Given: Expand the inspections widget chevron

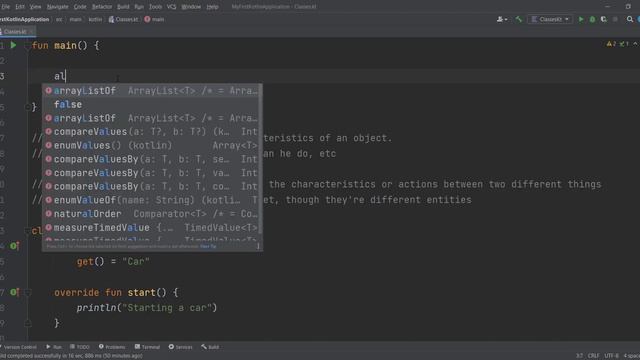Looking at the screenshot, I should click(x=636, y=44).
